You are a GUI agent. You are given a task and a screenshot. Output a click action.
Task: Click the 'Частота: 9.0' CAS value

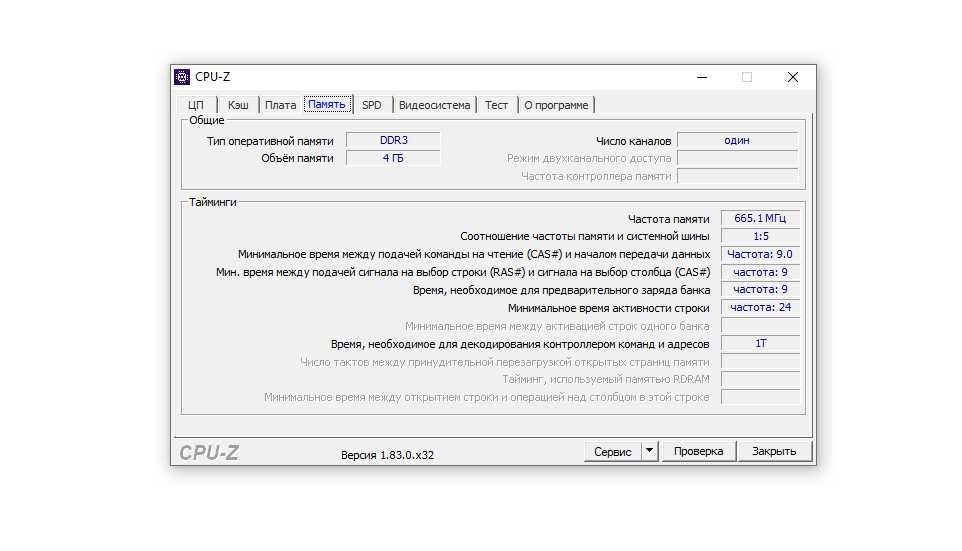point(760,254)
